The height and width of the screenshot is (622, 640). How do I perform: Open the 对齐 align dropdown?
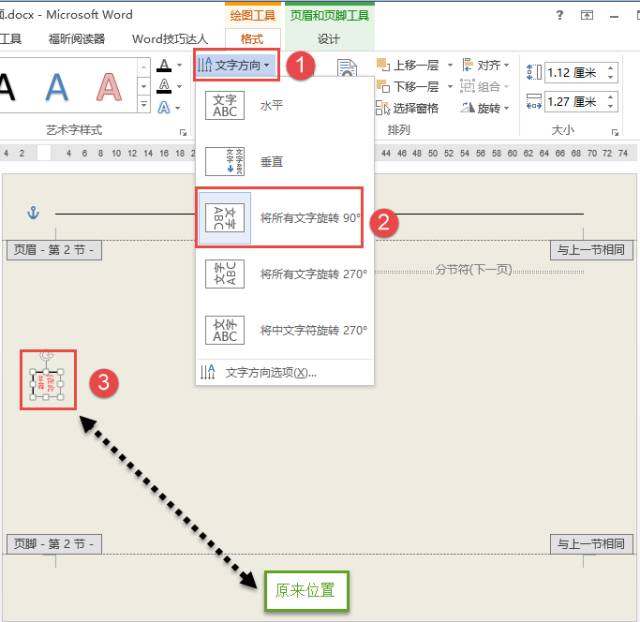pos(486,65)
